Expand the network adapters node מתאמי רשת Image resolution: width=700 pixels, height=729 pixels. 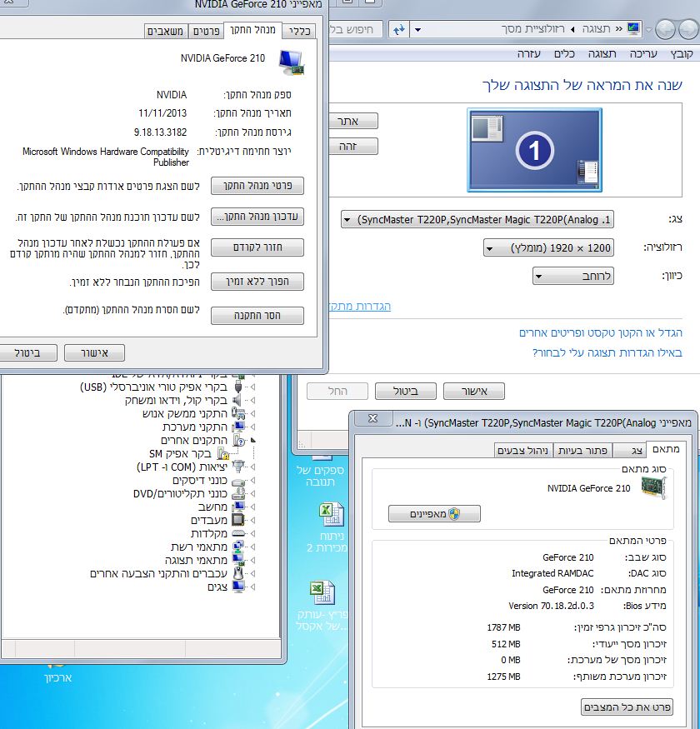[x=253, y=547]
